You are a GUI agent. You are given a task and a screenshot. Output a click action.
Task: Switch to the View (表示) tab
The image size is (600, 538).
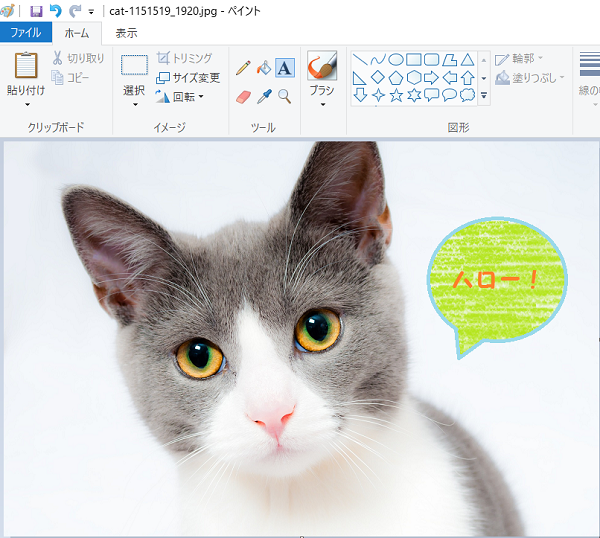coord(126,33)
